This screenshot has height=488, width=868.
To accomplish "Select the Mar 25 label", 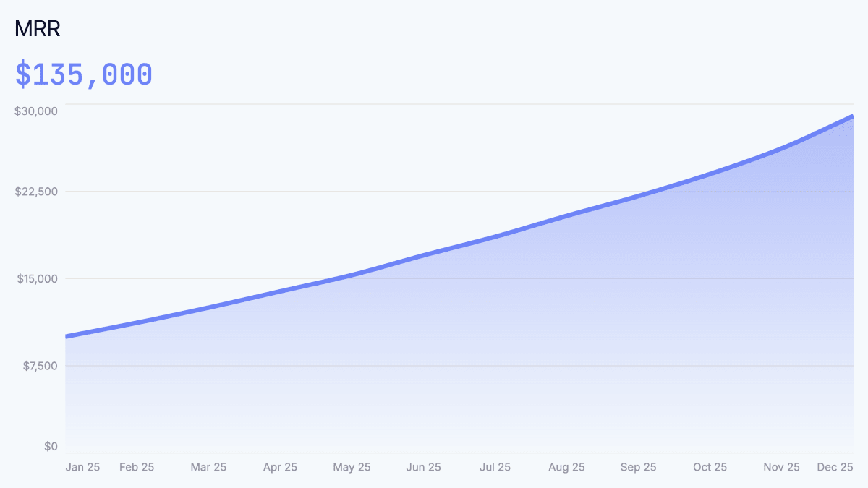I will click(x=208, y=467).
